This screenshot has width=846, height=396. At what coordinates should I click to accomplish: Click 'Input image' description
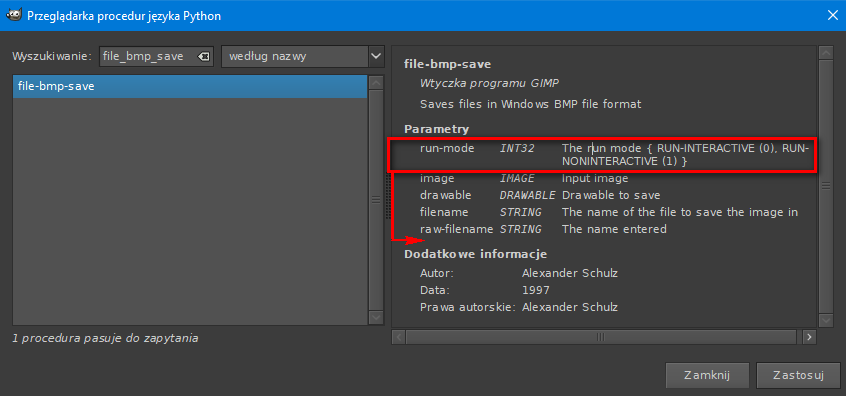(595, 178)
